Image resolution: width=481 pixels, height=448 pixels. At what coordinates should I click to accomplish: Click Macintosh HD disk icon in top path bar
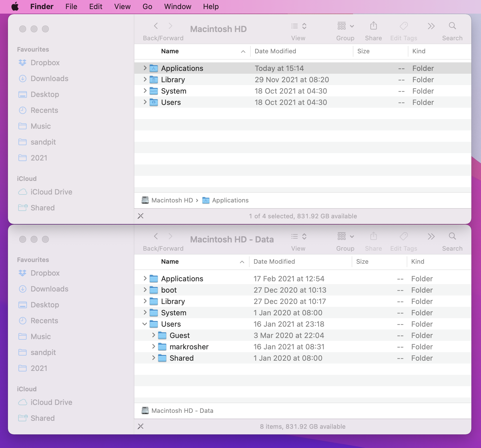145,200
